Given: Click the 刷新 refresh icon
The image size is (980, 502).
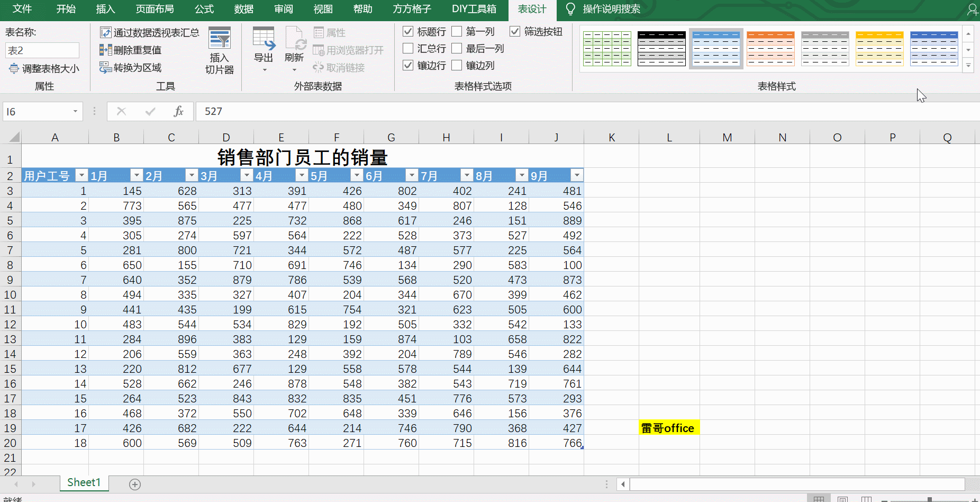Looking at the screenshot, I should [295, 38].
